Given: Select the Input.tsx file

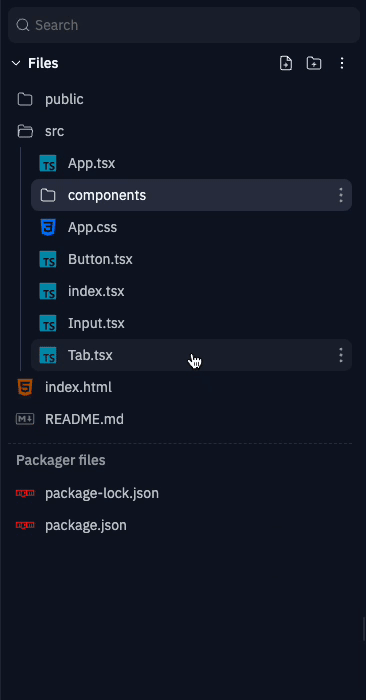Looking at the screenshot, I should pyautogui.click(x=191, y=323).
